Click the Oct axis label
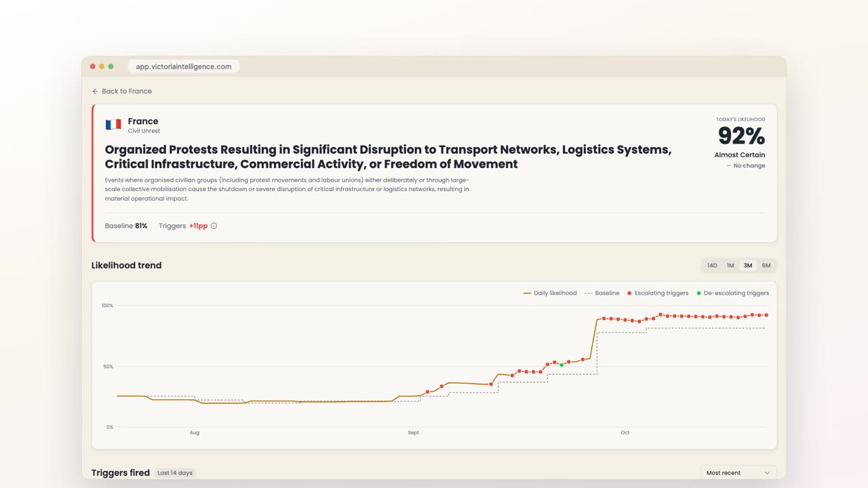This screenshot has height=488, width=868. [x=625, y=432]
